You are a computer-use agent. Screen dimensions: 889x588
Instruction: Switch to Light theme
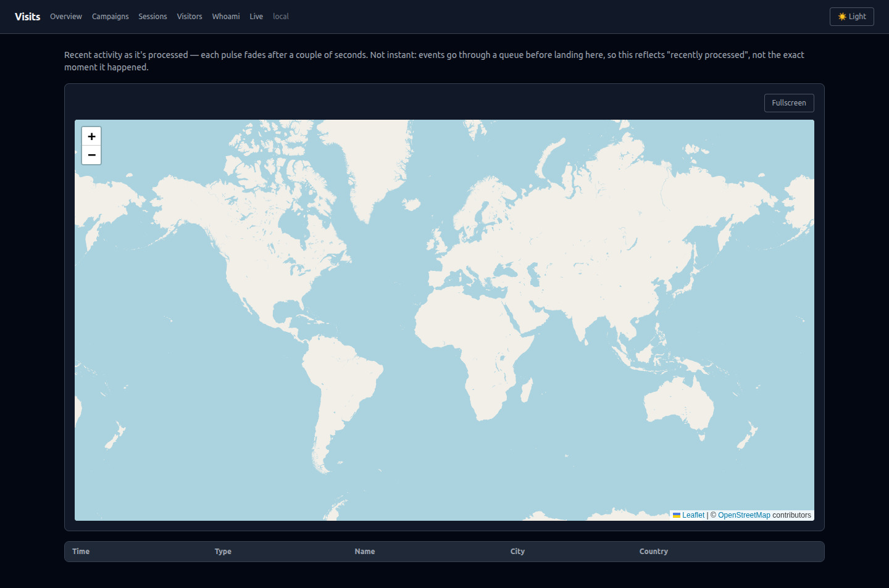coord(852,17)
